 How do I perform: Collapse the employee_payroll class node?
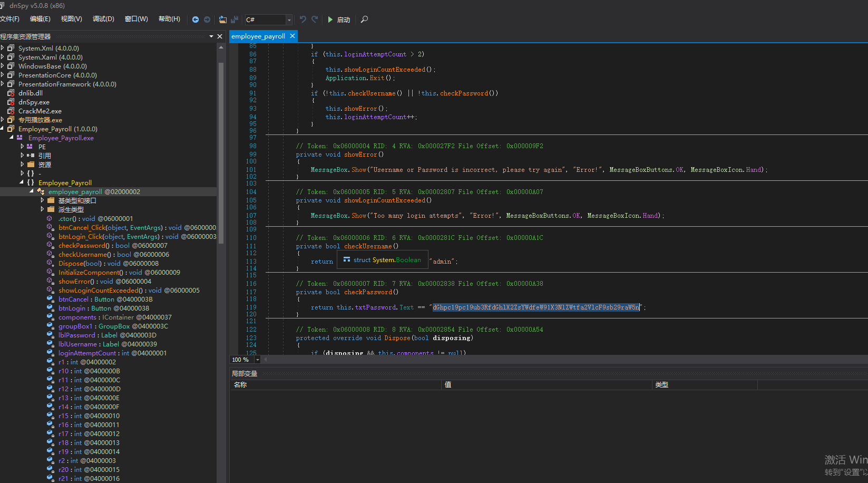tap(32, 191)
